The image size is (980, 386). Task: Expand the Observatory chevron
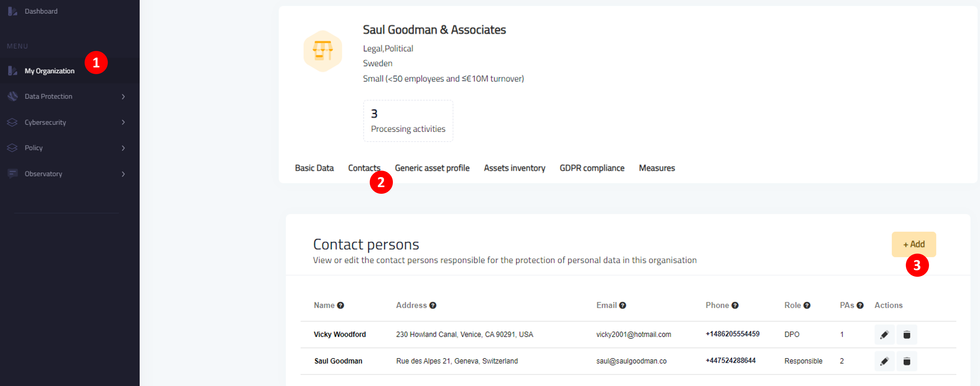pyautogui.click(x=123, y=174)
